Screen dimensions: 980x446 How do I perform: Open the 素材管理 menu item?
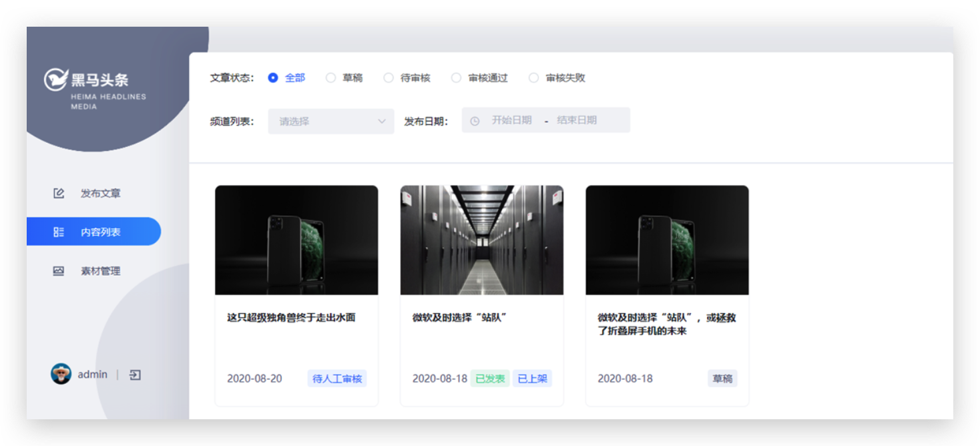[x=93, y=271]
